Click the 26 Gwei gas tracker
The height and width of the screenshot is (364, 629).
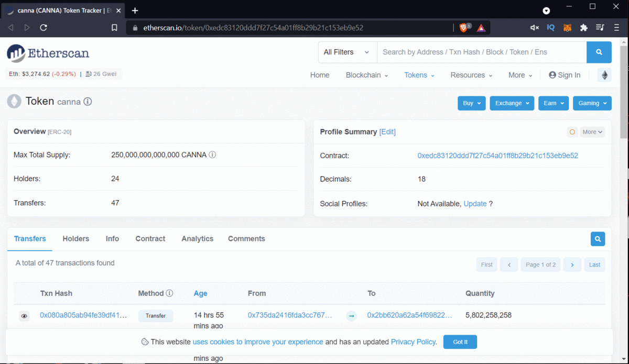tap(101, 74)
